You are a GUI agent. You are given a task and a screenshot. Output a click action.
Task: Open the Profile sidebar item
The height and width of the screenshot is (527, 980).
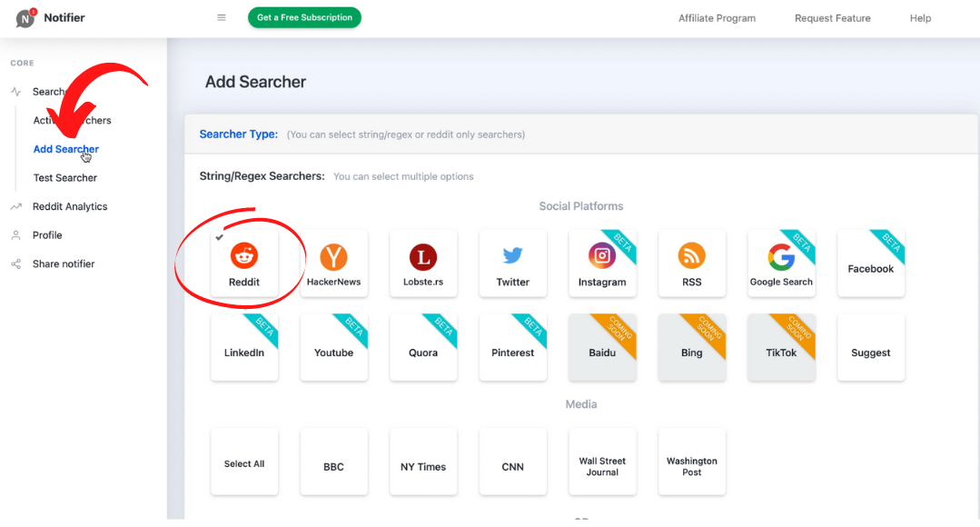(x=47, y=235)
